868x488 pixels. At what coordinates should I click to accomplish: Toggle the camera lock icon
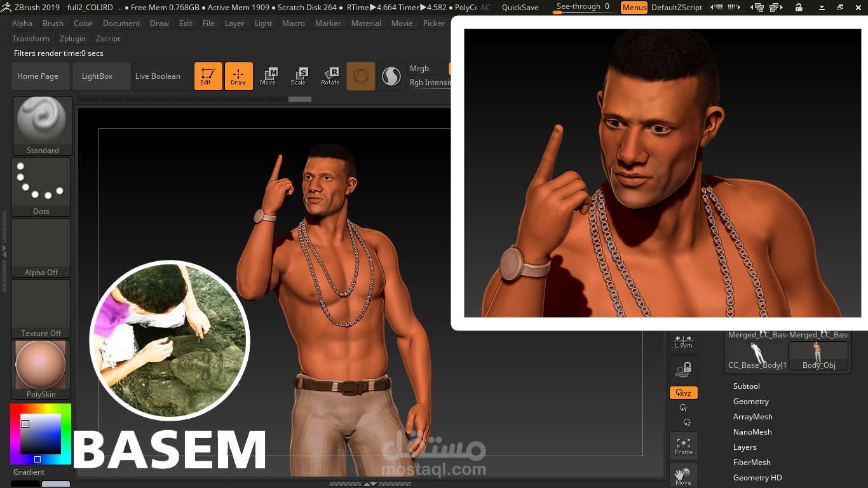(684, 369)
